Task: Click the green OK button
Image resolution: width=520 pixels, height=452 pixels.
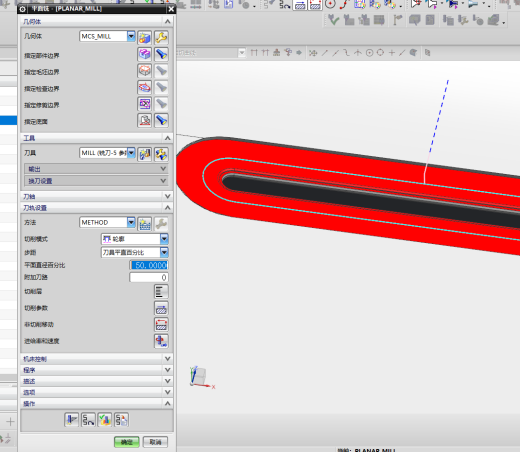Action: point(127,442)
